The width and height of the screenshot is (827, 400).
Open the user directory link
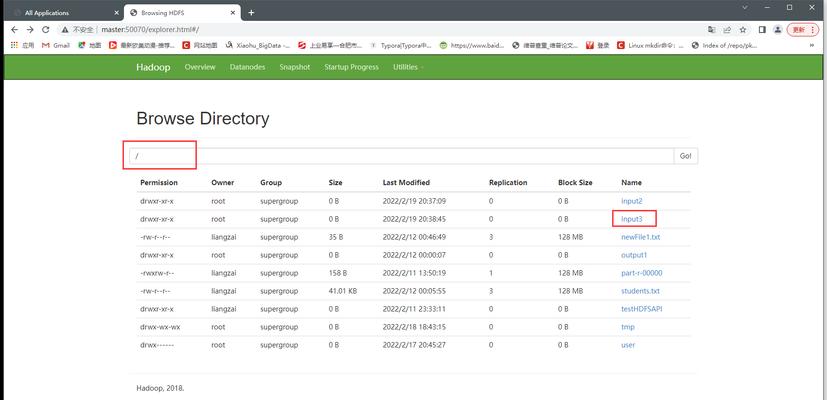pyautogui.click(x=628, y=345)
